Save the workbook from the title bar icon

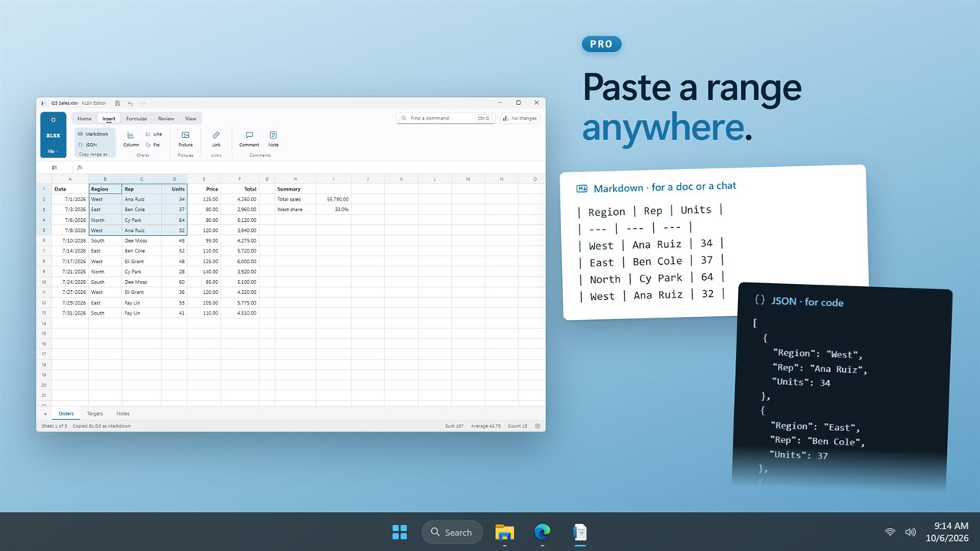point(117,103)
